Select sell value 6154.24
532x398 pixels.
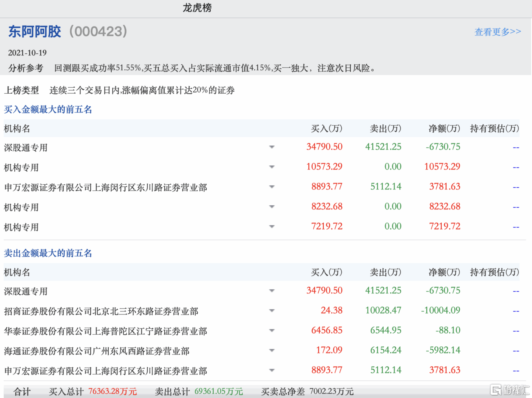click(x=386, y=350)
